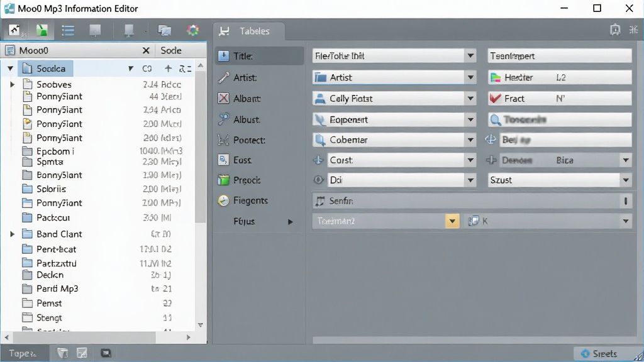Screen dimensions: 644x362
Task: Click the icon beside Eoss
Action: (223, 160)
